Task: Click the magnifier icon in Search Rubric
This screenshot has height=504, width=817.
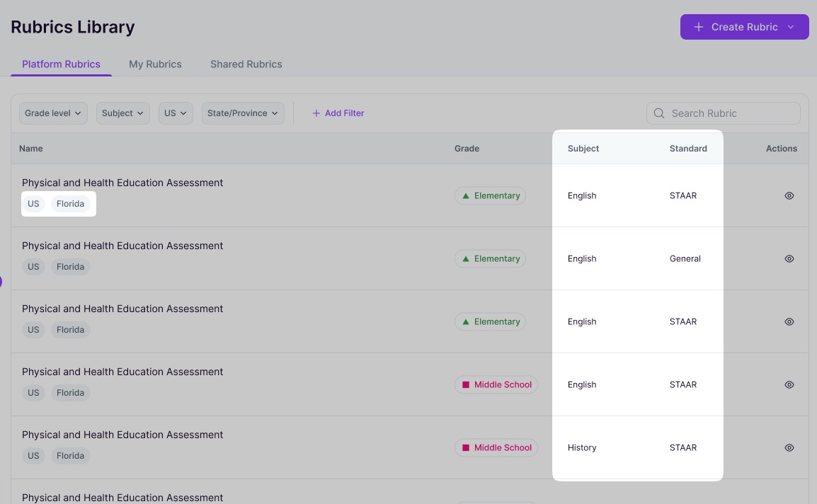Action: (x=658, y=113)
